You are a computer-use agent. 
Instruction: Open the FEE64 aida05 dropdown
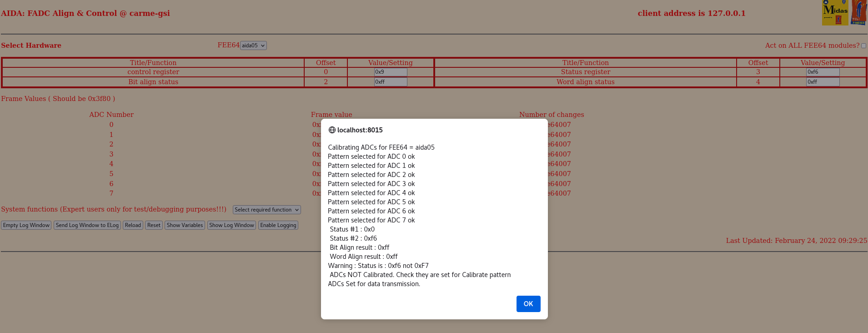[253, 45]
